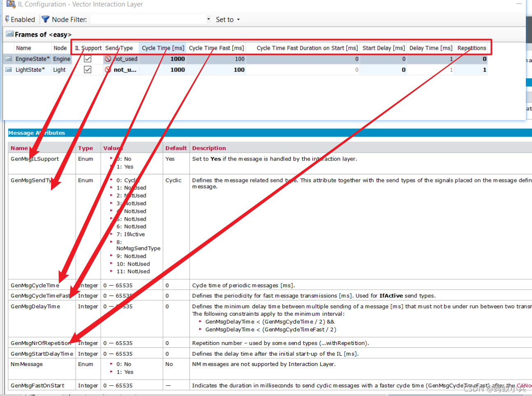This screenshot has height=396, width=532.
Task: Uncheck IL Support for LightState
Action: pyautogui.click(x=88, y=70)
